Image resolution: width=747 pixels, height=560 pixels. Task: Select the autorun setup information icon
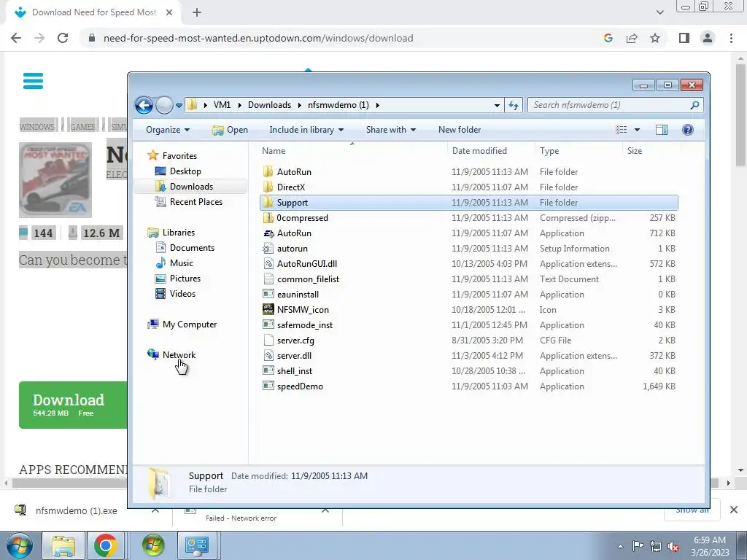(268, 249)
